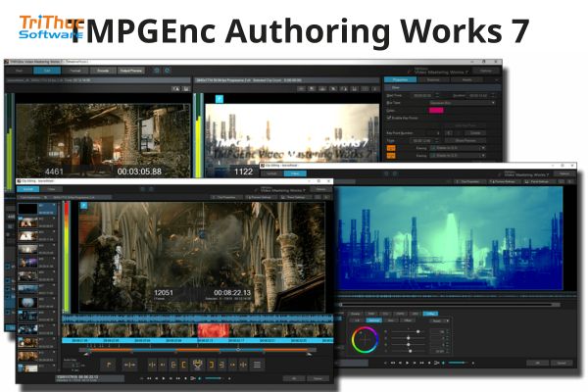
Task: Expand the second Easing dropdown
Action: coord(458,155)
